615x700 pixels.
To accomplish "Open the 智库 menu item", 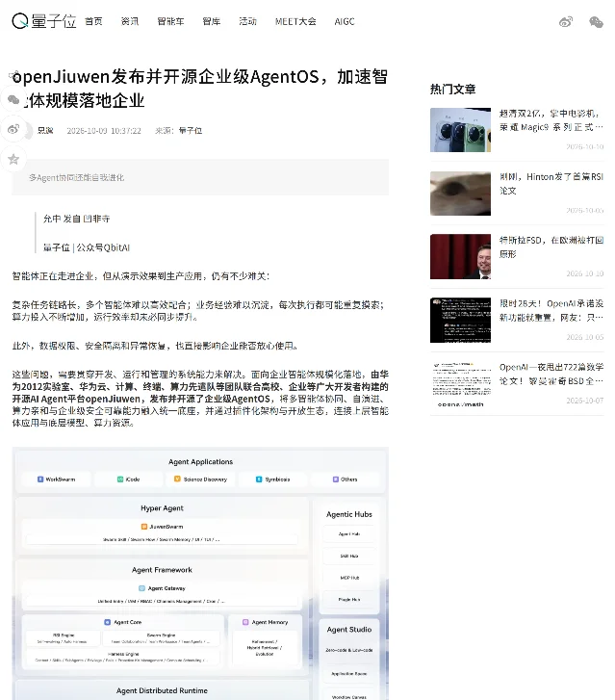I will (x=212, y=21).
